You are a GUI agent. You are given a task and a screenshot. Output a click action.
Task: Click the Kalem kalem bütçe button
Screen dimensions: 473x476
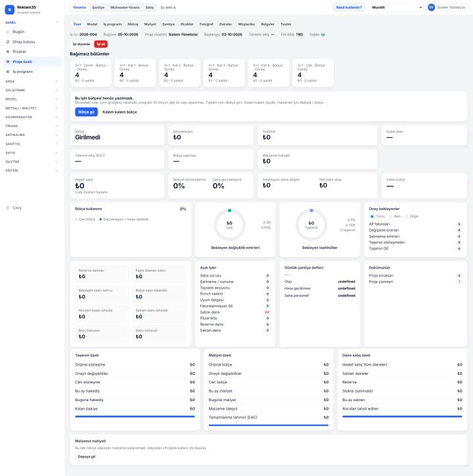[x=120, y=112]
